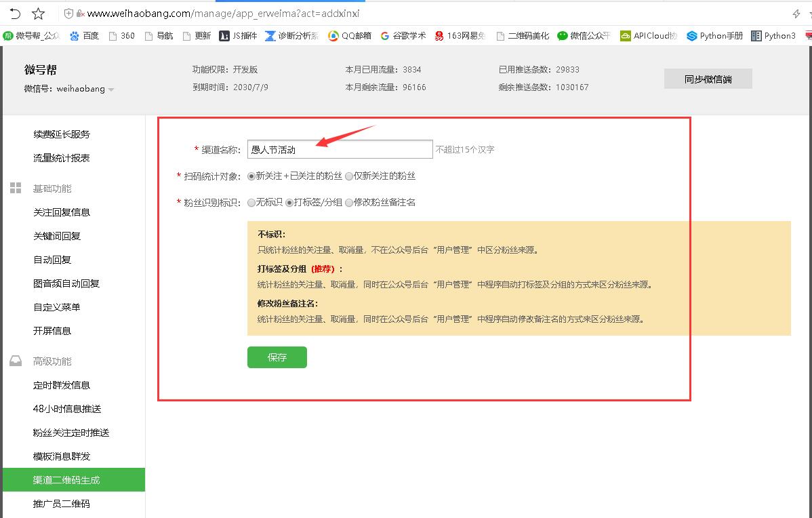Choose 修改粉丝备注名 radio button
The image size is (812, 518).
(x=349, y=203)
